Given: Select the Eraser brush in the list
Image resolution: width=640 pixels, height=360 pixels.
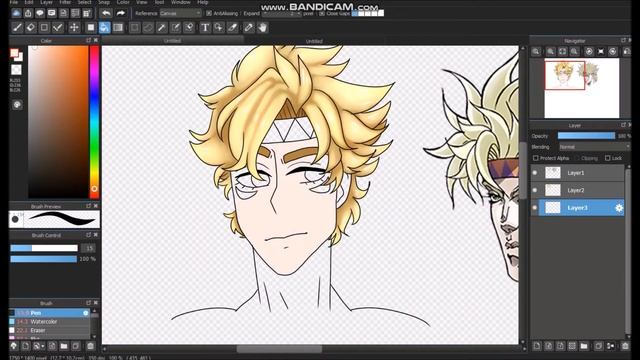Looking at the screenshot, I should [49, 330].
